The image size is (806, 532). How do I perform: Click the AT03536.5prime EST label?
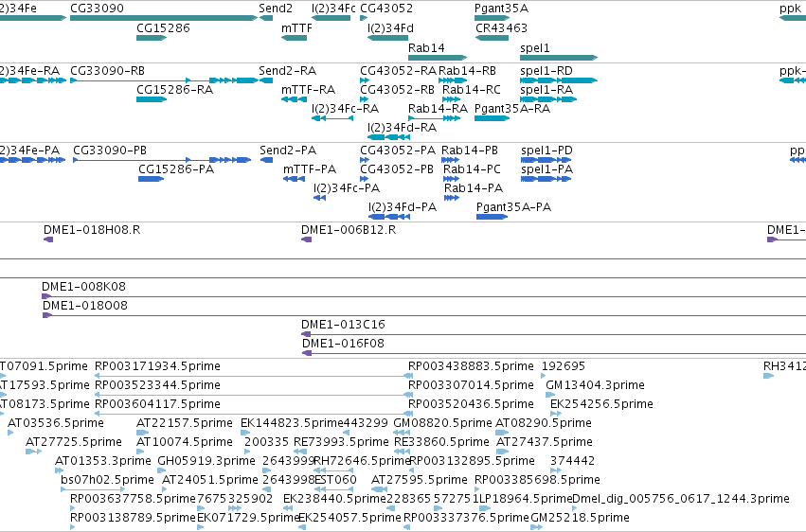click(56, 423)
